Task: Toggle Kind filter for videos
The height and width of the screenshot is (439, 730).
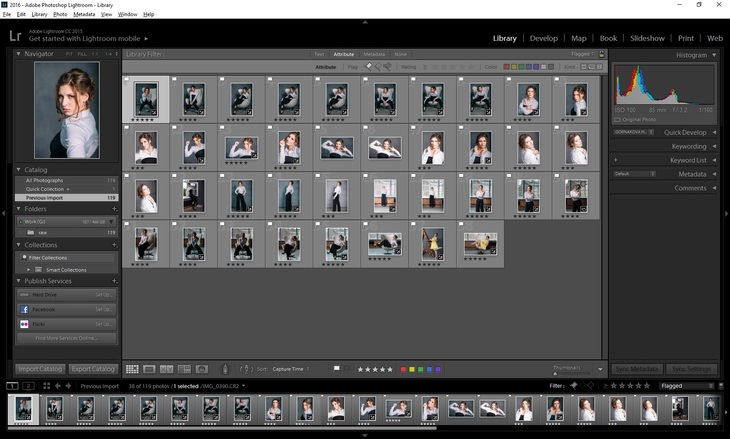Action: point(599,67)
